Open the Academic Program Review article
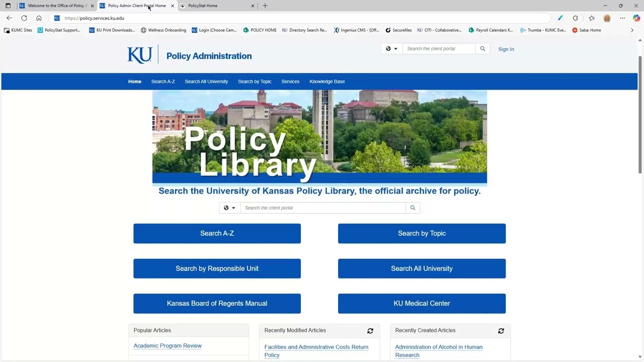The image size is (644, 362). (168, 346)
